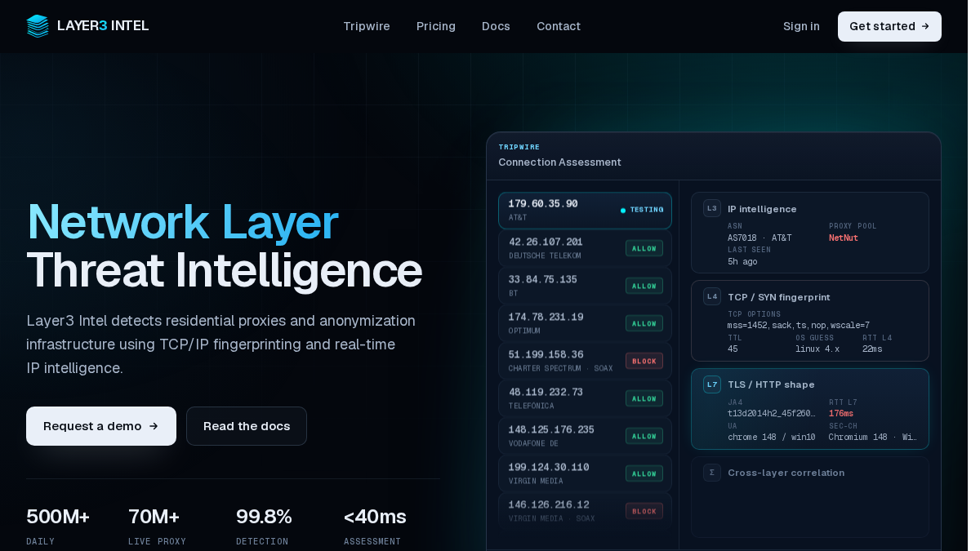The width and height of the screenshot is (980, 551).
Task: Click the L4 layer badge icon
Action: 712,296
